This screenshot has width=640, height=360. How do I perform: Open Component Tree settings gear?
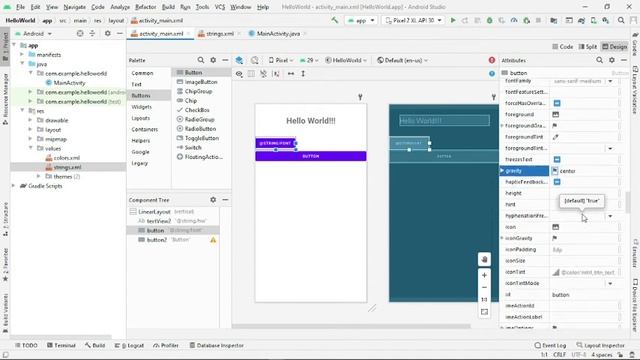[x=213, y=200]
